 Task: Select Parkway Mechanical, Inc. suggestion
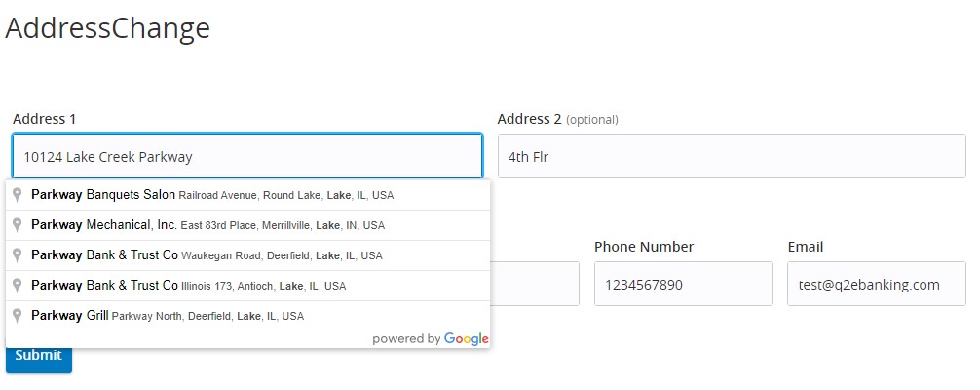click(248, 224)
